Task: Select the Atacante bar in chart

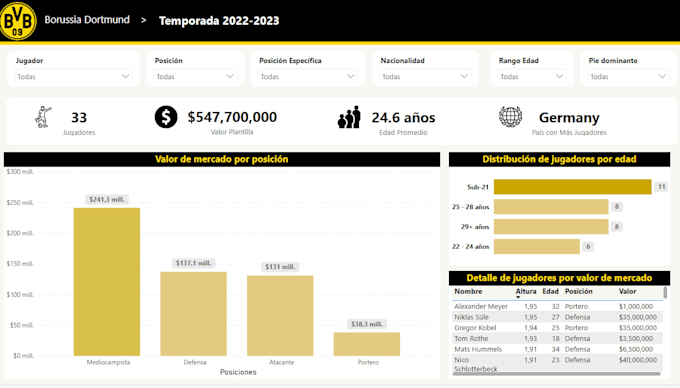Action: tap(280, 316)
